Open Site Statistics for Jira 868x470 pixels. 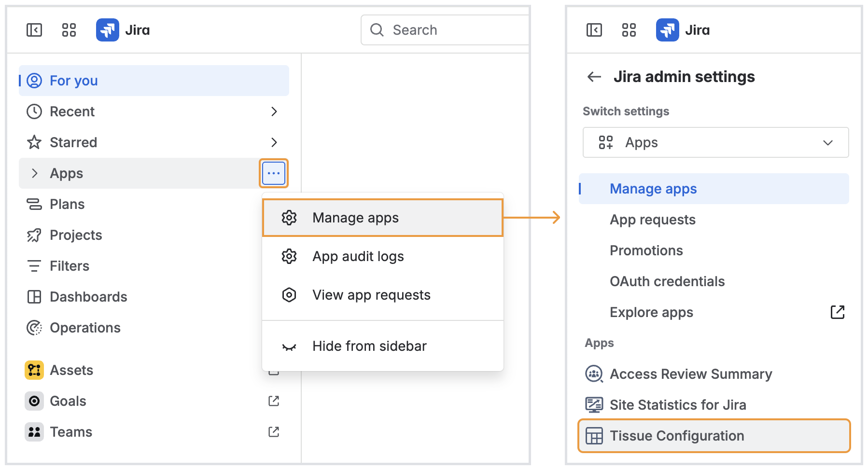(677, 405)
